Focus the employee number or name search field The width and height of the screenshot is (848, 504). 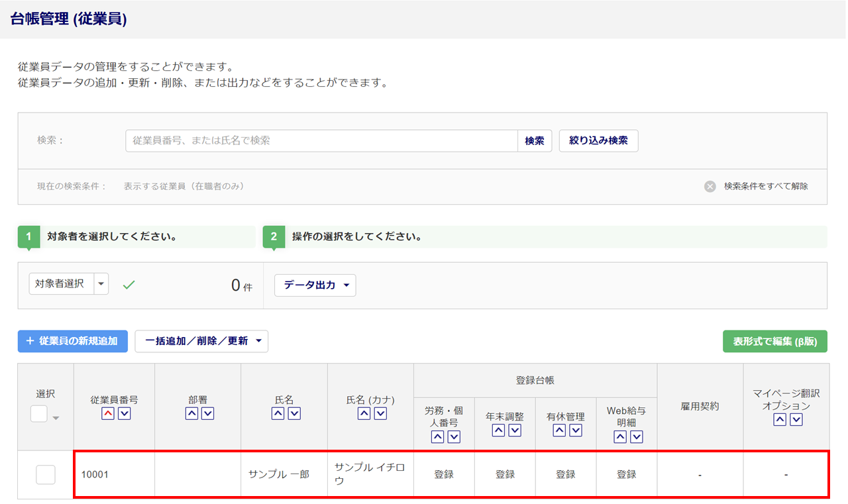pos(321,141)
